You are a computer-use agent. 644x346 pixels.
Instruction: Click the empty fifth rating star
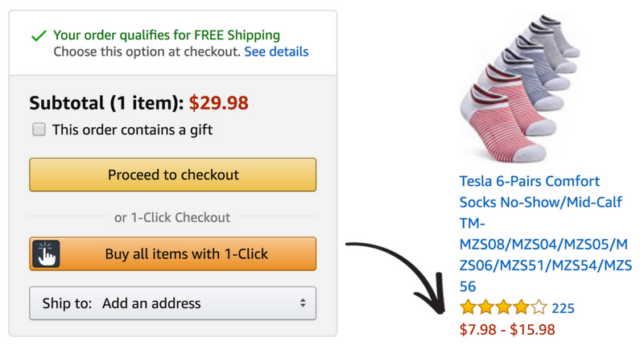point(539,307)
